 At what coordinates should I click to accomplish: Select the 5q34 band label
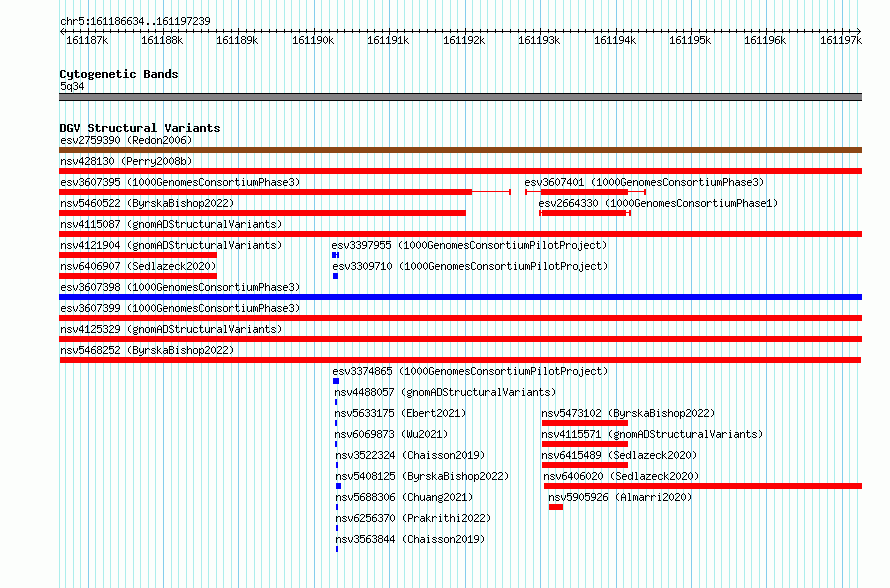point(72,86)
